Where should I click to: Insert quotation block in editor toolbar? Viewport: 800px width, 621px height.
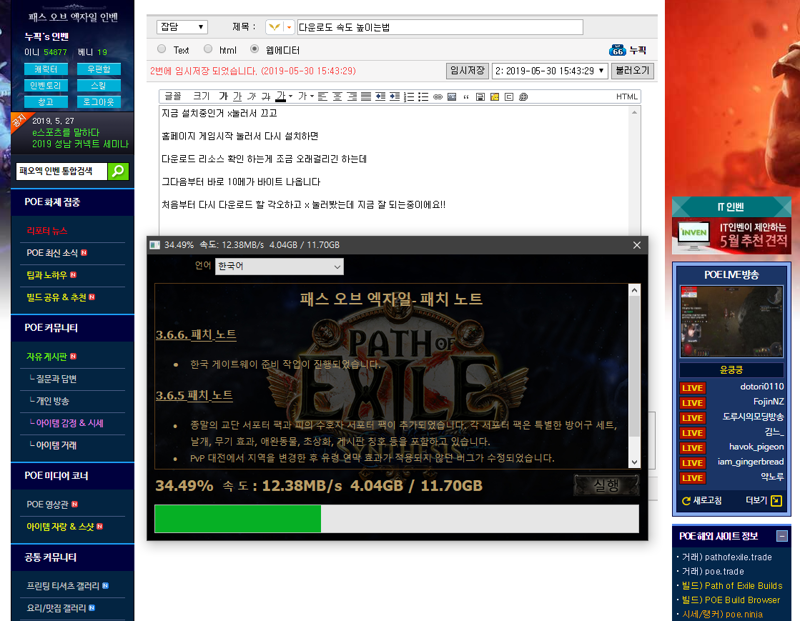point(466,96)
